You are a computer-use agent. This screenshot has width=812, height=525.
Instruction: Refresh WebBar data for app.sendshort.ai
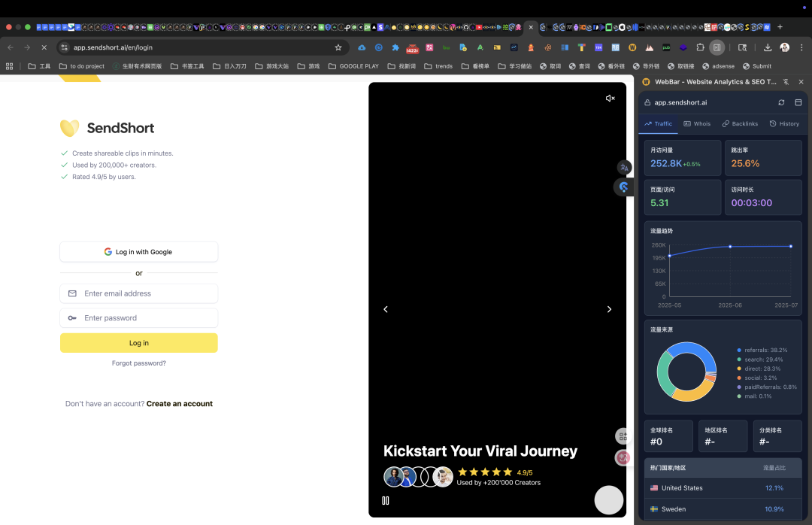tap(781, 102)
